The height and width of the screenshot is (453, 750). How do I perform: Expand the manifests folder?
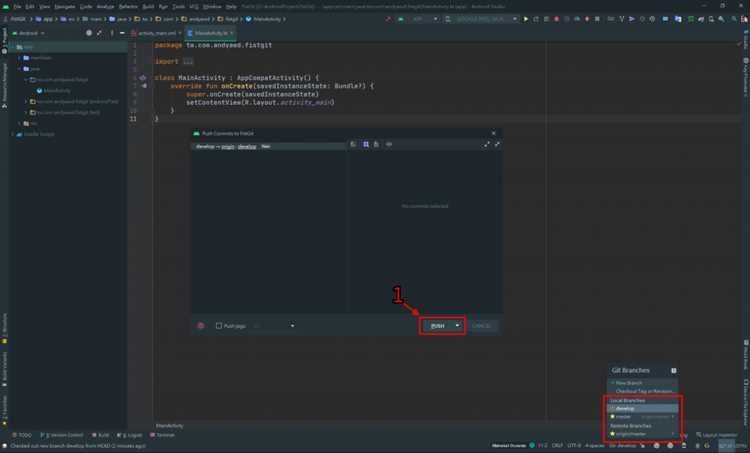point(20,58)
